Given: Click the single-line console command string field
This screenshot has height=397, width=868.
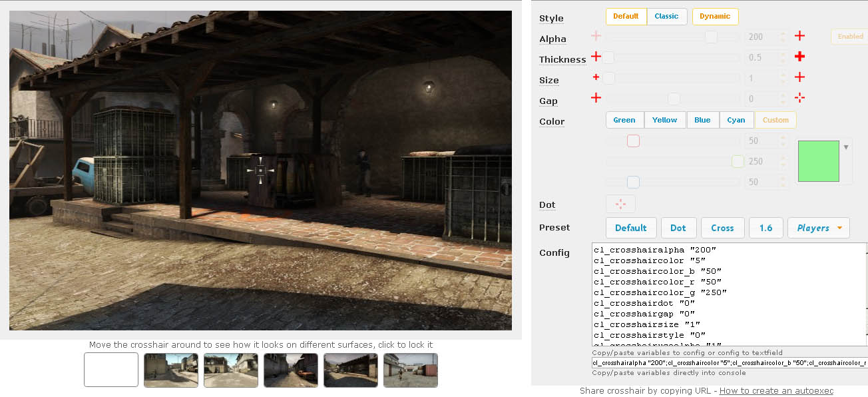Looking at the screenshot, I should [x=730, y=362].
